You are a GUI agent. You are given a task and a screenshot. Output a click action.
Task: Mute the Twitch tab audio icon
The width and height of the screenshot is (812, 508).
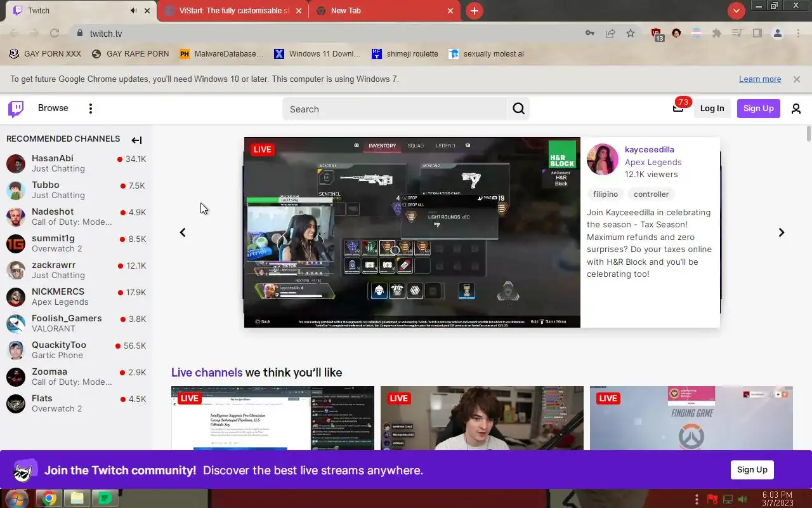tap(133, 11)
